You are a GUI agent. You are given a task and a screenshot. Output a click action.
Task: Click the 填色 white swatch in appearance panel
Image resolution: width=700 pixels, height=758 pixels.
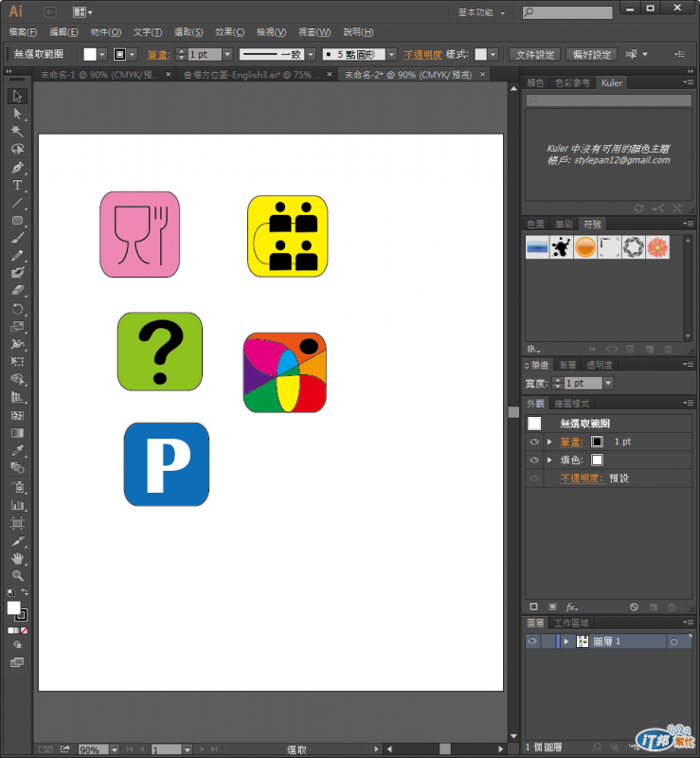(597, 460)
